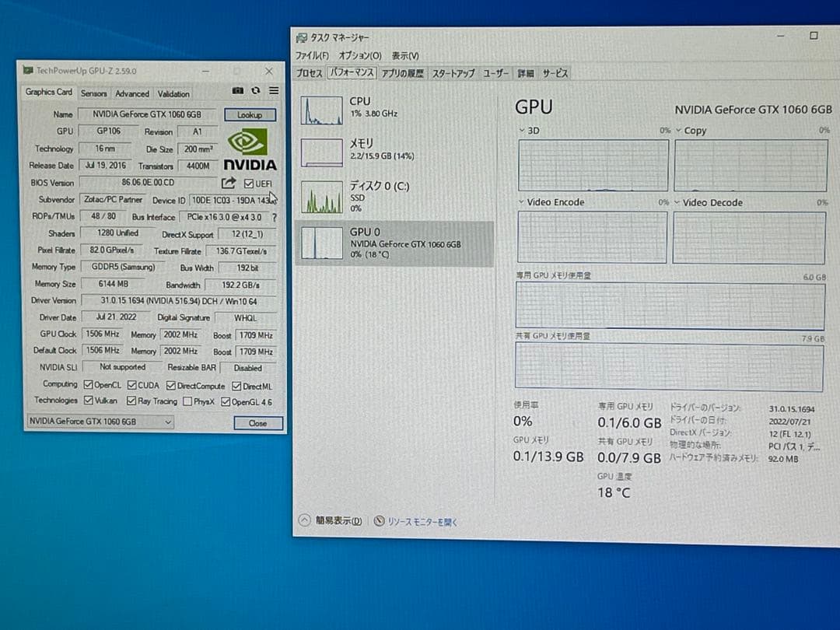Viewport: 840px width, 630px height.
Task: Click the NVIDIA logo in GPU-Z
Action: click(248, 145)
